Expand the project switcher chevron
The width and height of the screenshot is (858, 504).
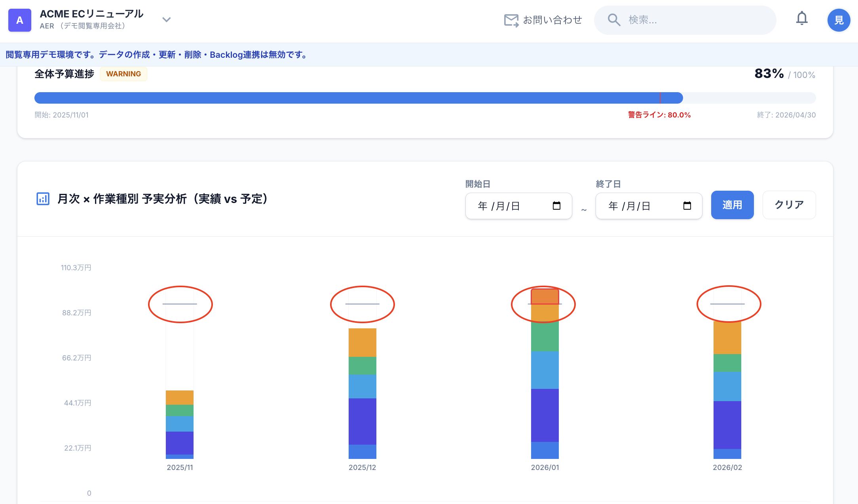[x=167, y=19]
